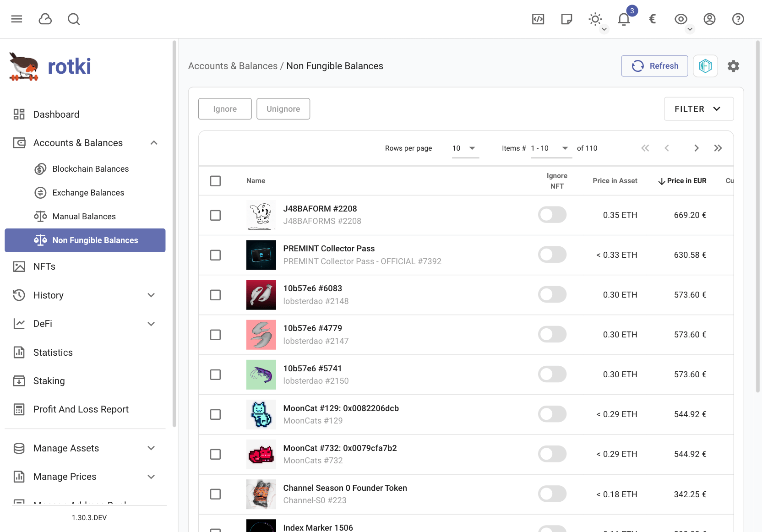Expand the DeFi menu chevron
Screen dimensions: 762x532
point(151,324)
